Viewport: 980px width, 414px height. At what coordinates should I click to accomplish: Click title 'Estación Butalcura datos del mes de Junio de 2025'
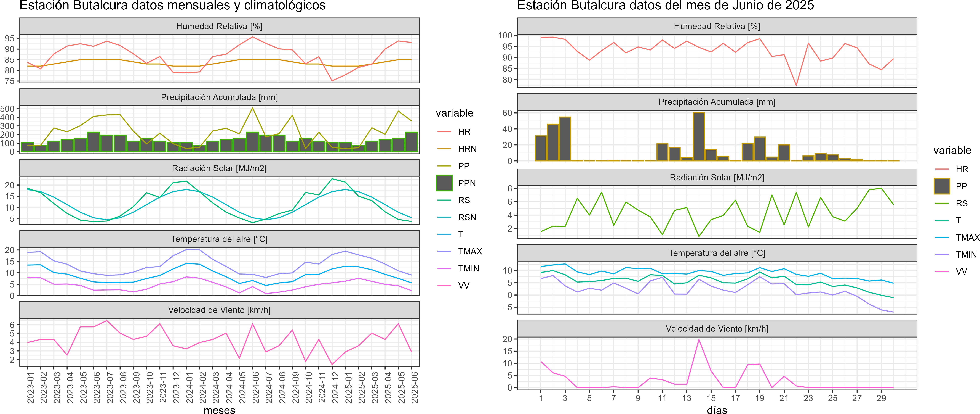[665, 5]
